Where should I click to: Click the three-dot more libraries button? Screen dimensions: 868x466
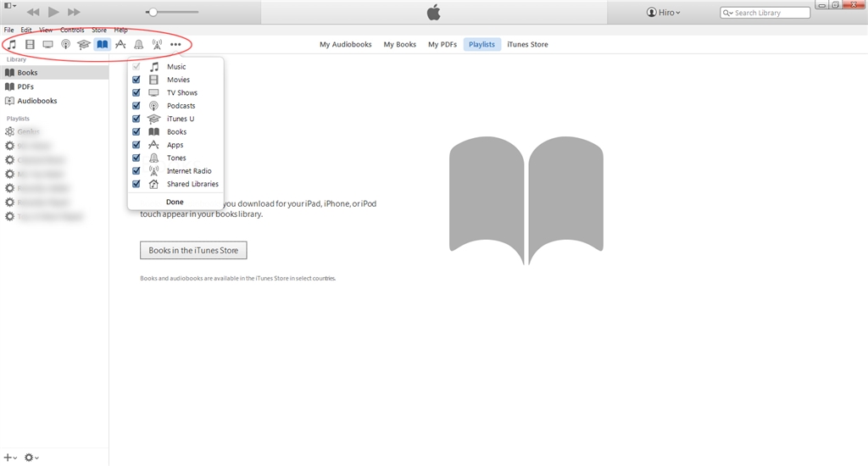click(x=175, y=44)
